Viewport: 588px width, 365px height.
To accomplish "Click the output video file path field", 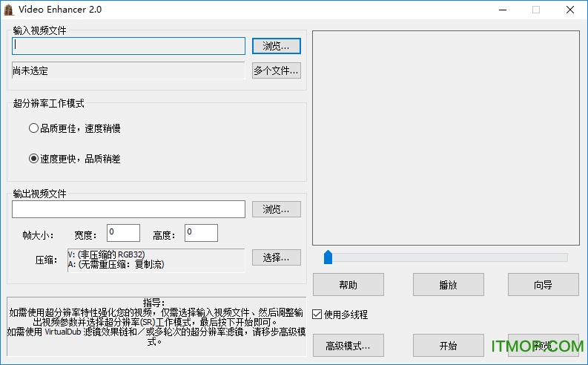I will click(x=128, y=209).
